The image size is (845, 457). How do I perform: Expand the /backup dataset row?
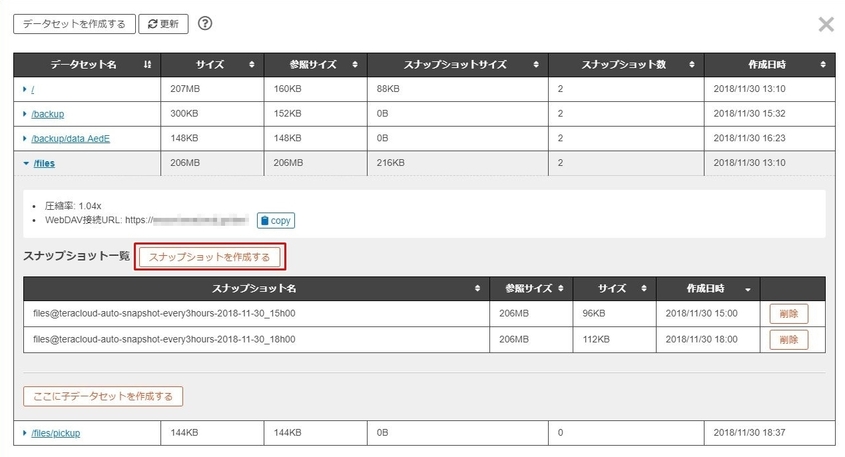coord(26,114)
